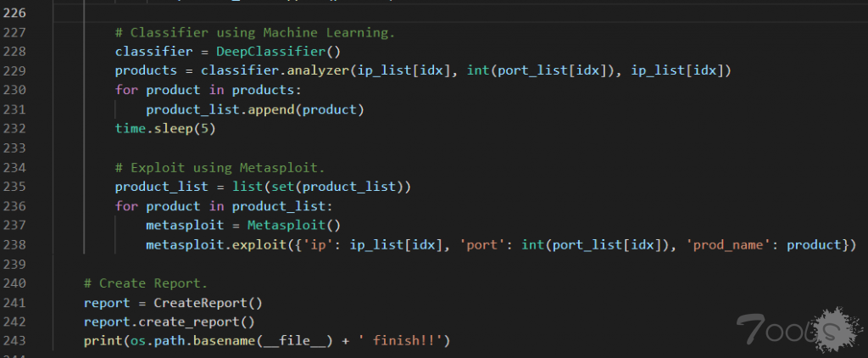Click the 'port' string key
This screenshot has width=868, height=358.
coord(482,244)
